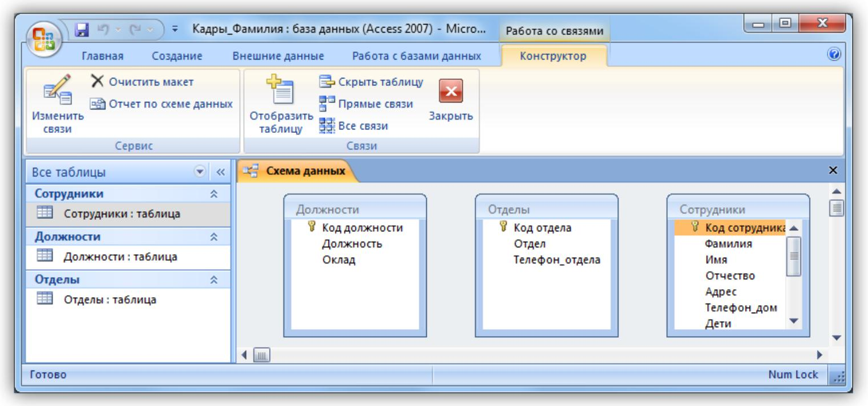Screen dimensions: 868x406
Task: Click Схема данных vertical scrollbar thumb
Action: point(836,208)
